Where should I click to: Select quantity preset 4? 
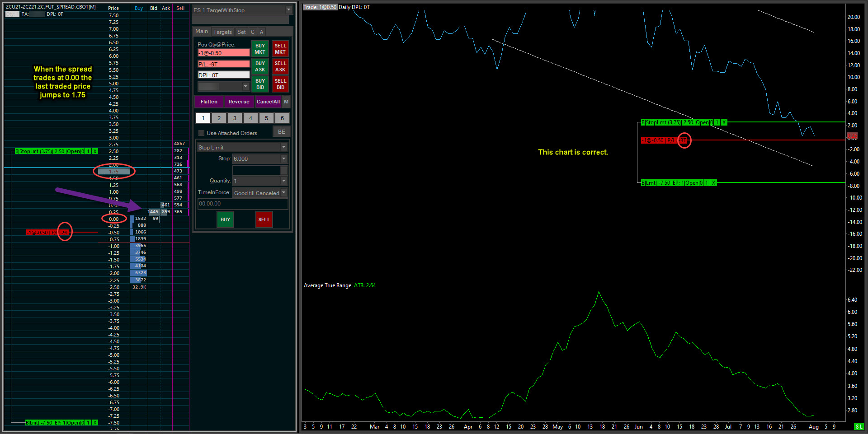(x=250, y=118)
